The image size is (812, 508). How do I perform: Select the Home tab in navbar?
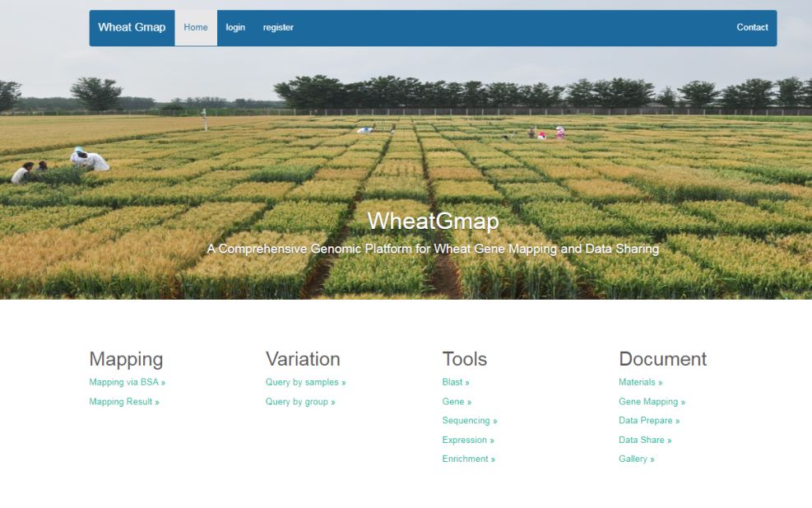click(196, 27)
